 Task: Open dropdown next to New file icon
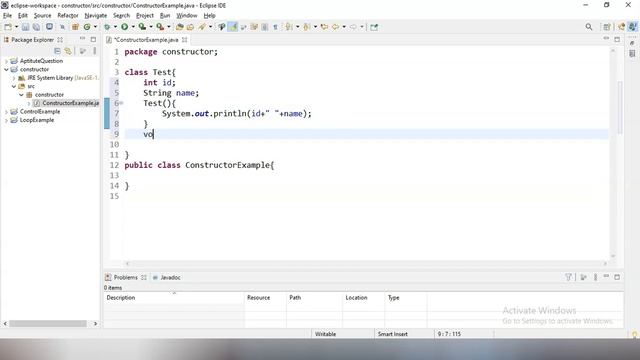coord(17,27)
